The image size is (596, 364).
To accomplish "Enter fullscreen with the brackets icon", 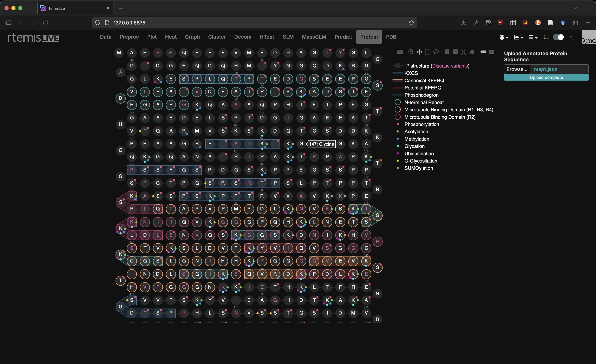I will click(x=546, y=37).
